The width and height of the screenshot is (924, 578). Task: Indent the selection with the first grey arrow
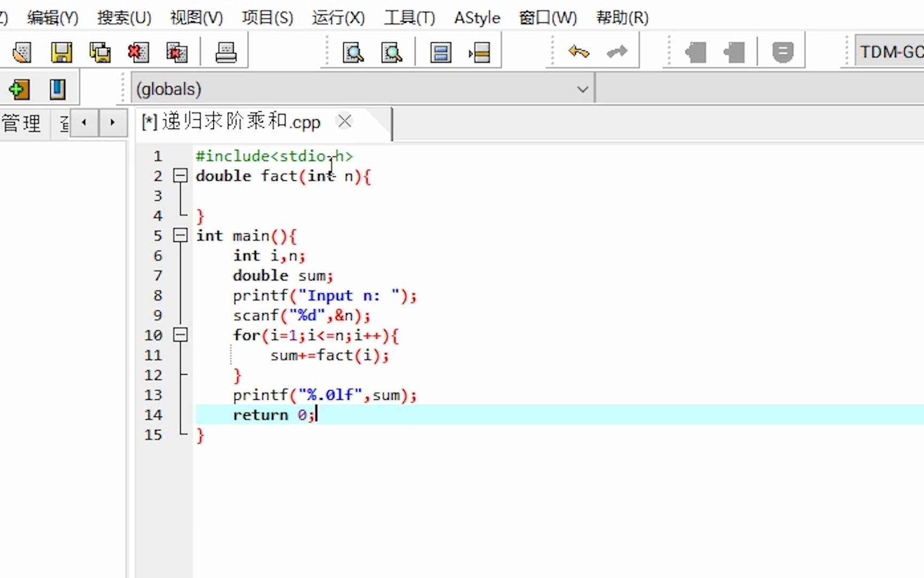pyautogui.click(x=695, y=52)
